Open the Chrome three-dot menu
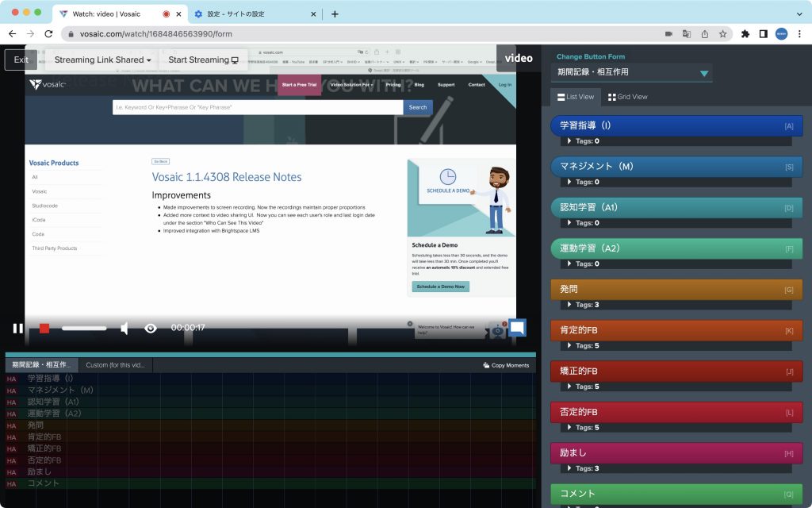812x508 pixels. [799, 33]
